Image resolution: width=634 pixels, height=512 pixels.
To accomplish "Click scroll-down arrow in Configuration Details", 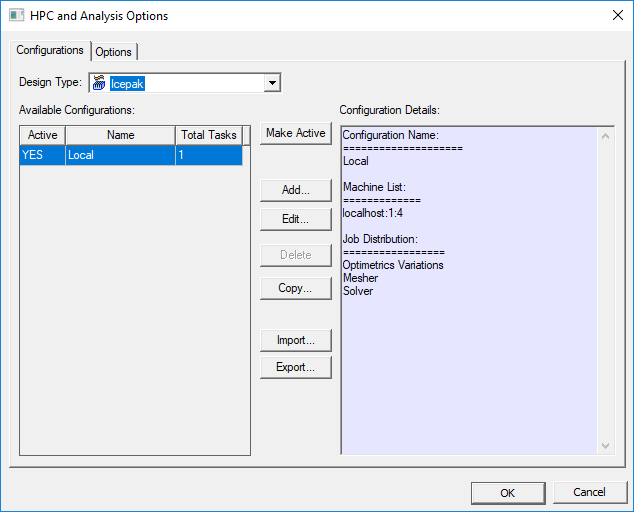I will (x=605, y=446).
